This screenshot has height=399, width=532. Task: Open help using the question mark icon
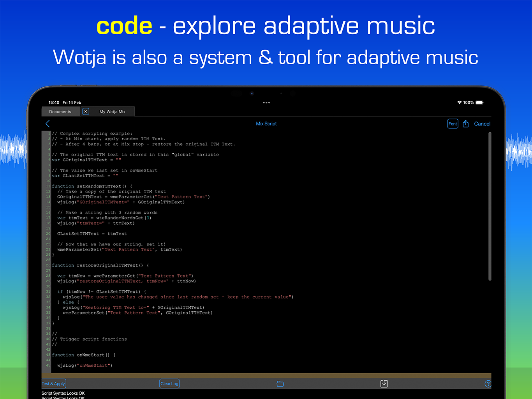[x=488, y=384]
